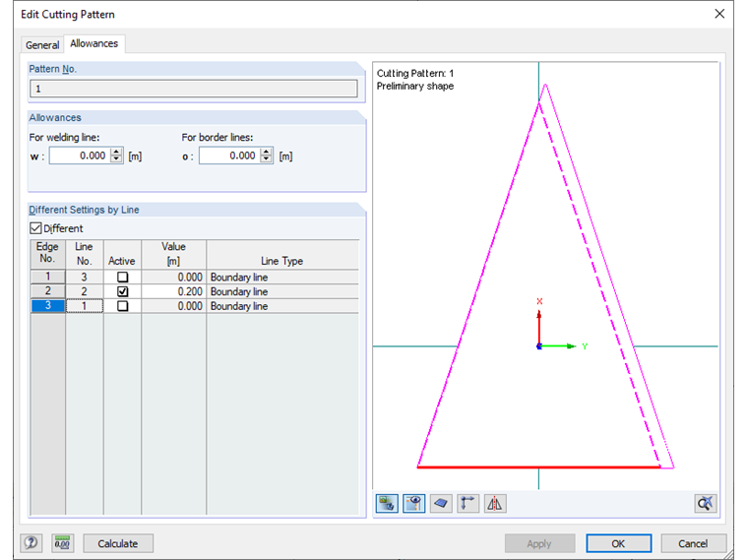Click the first view toolbar icon under the preview
The width and height of the screenshot is (748, 560).
(x=387, y=504)
